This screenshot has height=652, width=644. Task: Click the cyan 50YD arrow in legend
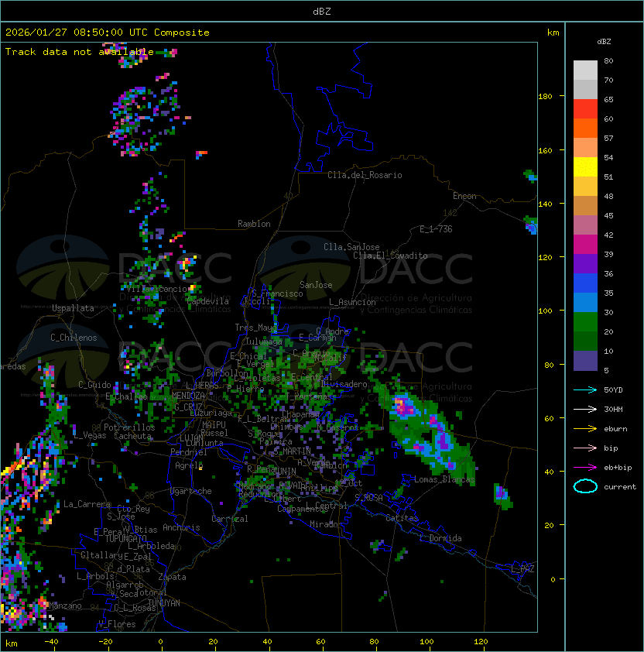pos(585,389)
